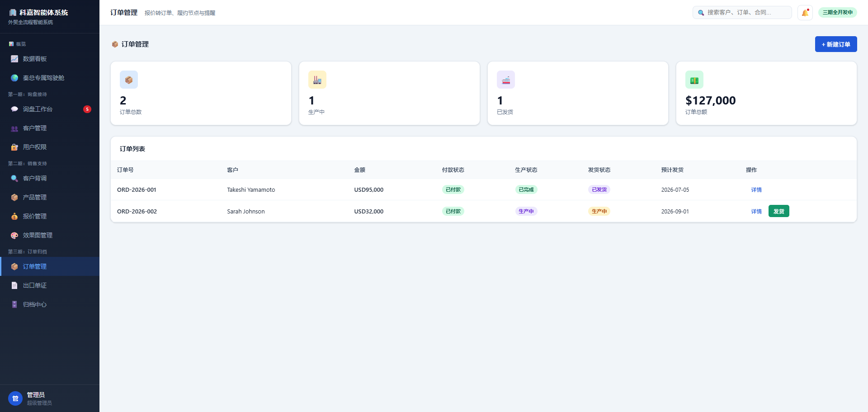Click the 客户背调 magnifier icon
The height and width of the screenshot is (412, 868).
pos(14,178)
